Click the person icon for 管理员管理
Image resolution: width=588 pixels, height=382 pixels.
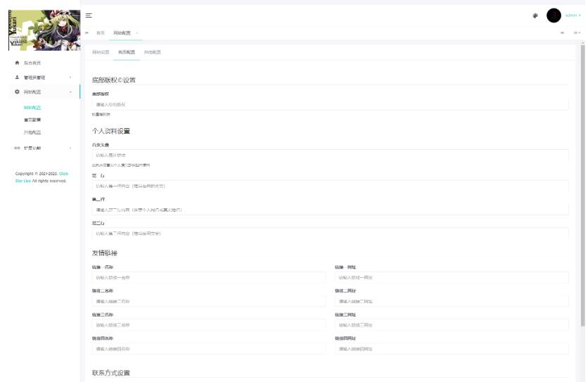18,77
